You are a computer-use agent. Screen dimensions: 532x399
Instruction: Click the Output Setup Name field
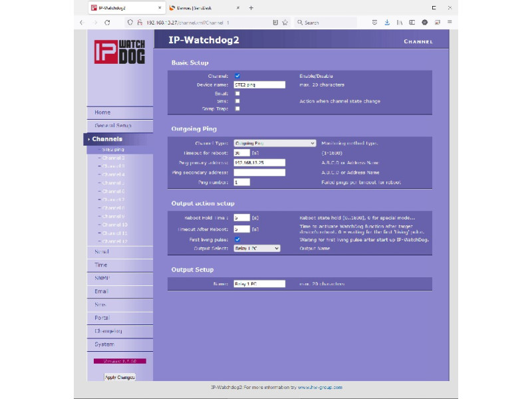(259, 284)
